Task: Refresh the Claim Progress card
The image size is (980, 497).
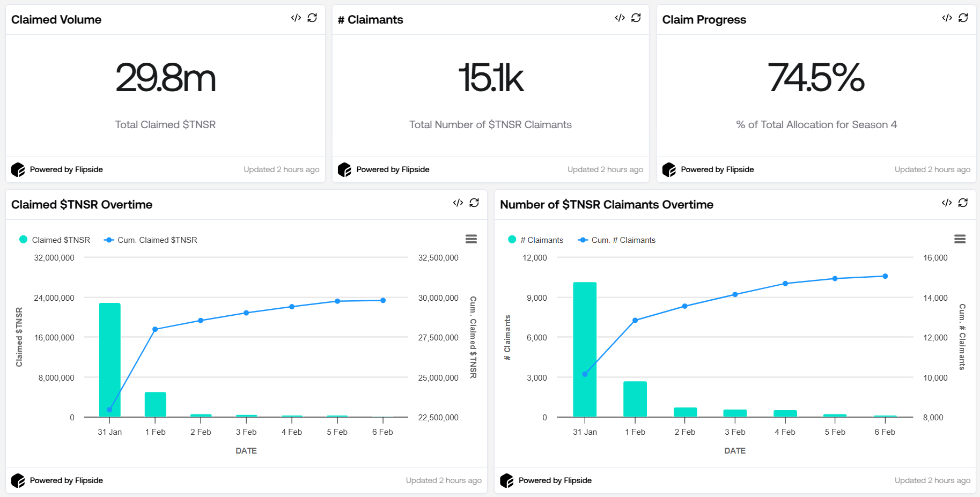Action: pyautogui.click(x=963, y=18)
